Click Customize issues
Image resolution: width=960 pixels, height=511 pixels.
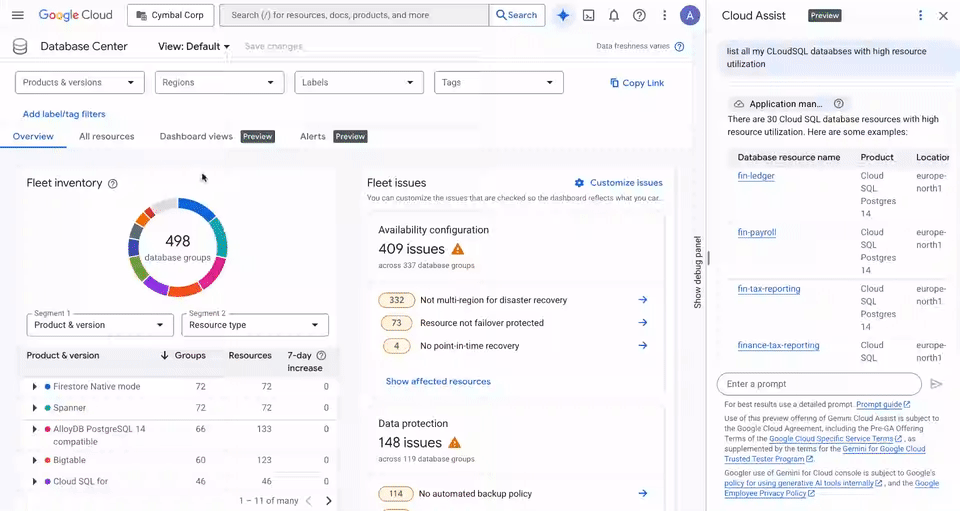tap(618, 183)
